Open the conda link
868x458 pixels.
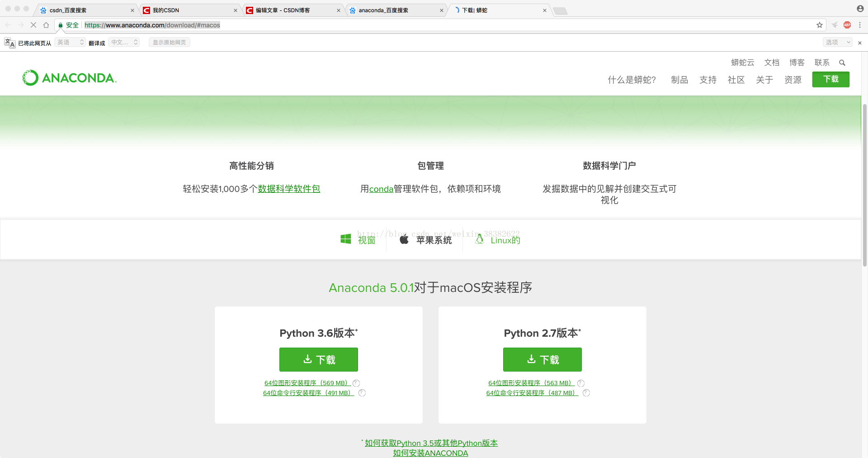pos(381,189)
